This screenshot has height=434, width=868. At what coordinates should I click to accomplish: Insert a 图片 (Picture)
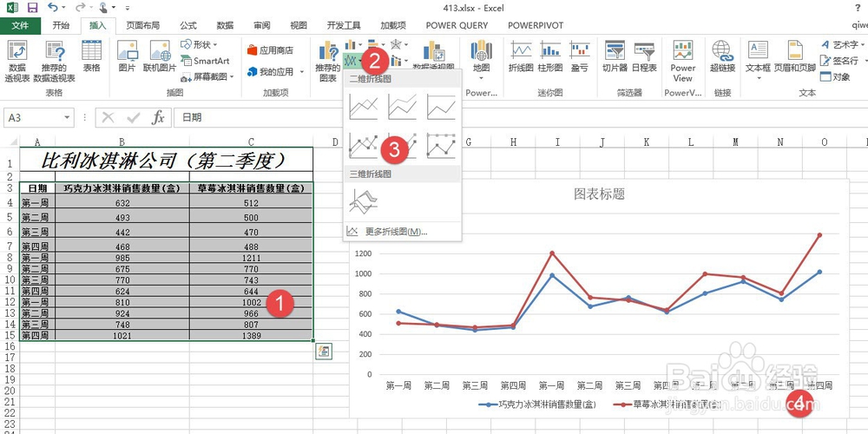click(x=128, y=56)
